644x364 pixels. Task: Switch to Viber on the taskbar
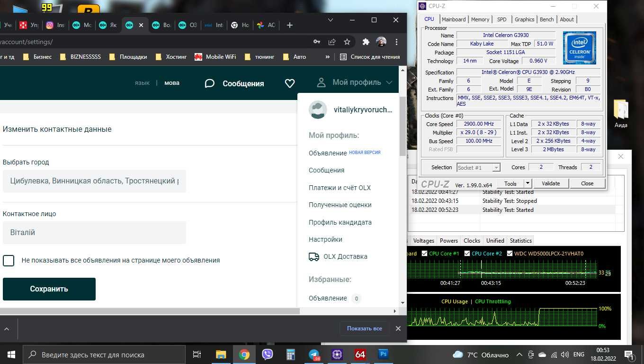pos(267,355)
